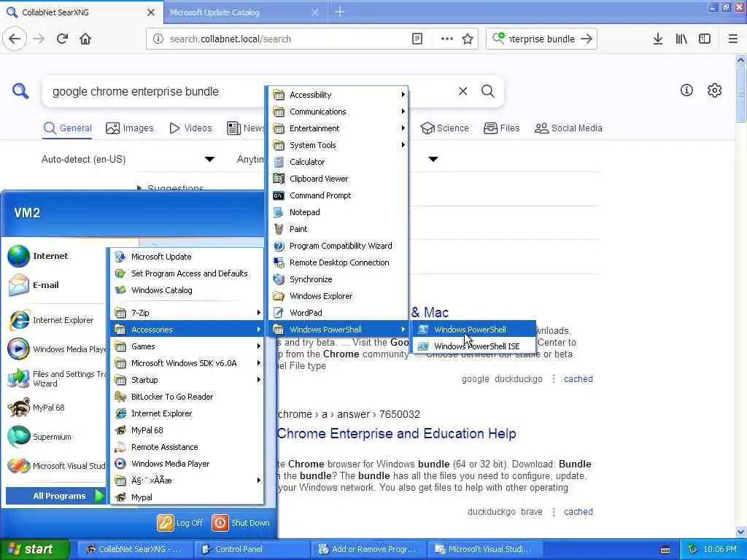Select Windows PowerShell ISE entry
The image size is (747, 560).
[474, 346]
